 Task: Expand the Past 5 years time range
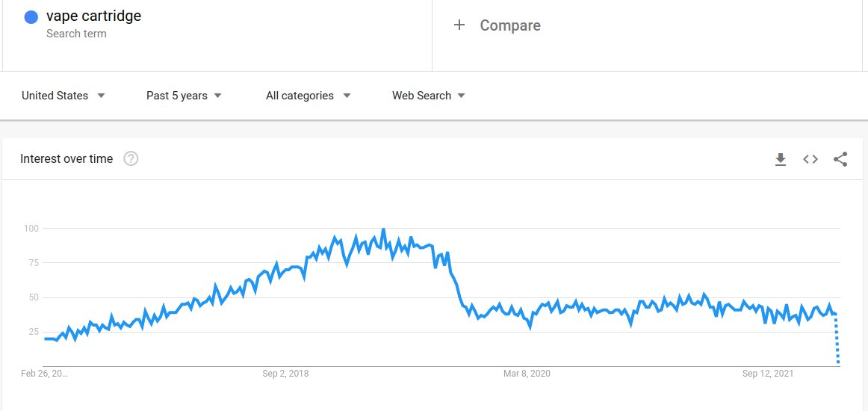[x=184, y=96]
